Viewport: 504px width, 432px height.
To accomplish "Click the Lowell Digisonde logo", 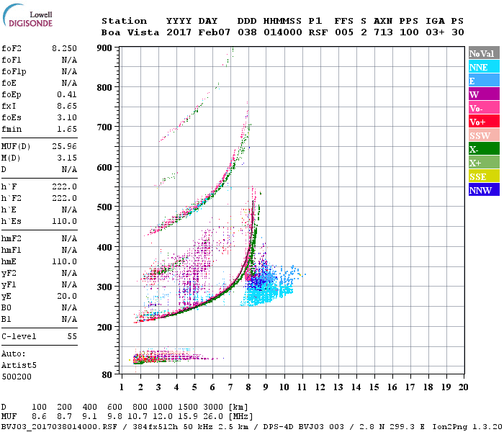I will (27, 15).
